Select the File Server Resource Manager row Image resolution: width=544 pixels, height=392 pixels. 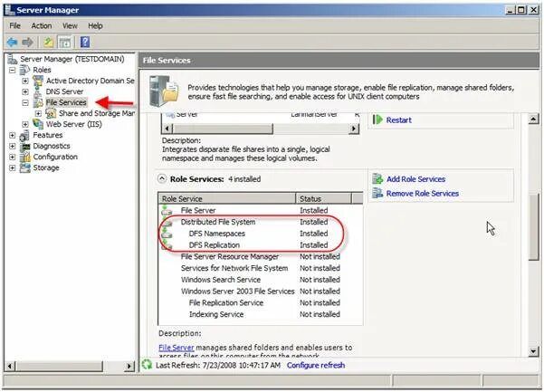click(x=261, y=257)
